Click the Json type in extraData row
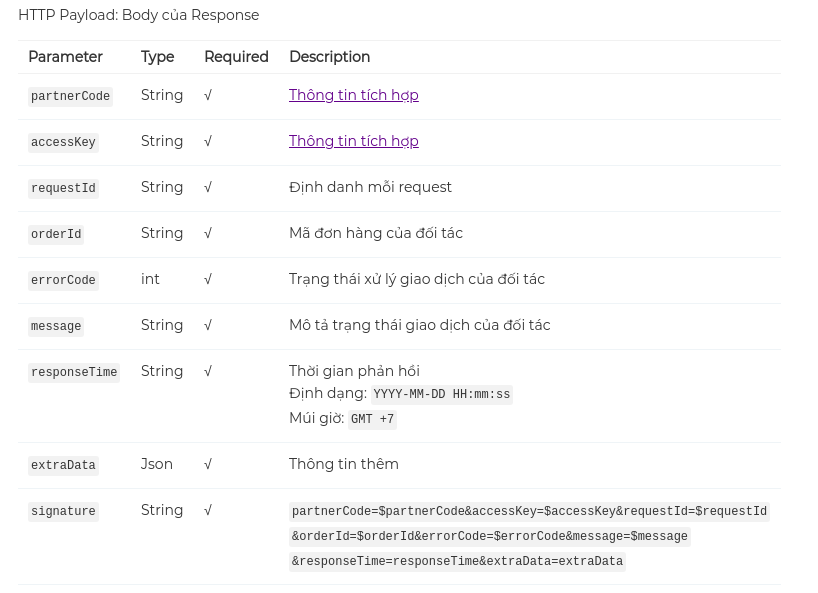 157,464
